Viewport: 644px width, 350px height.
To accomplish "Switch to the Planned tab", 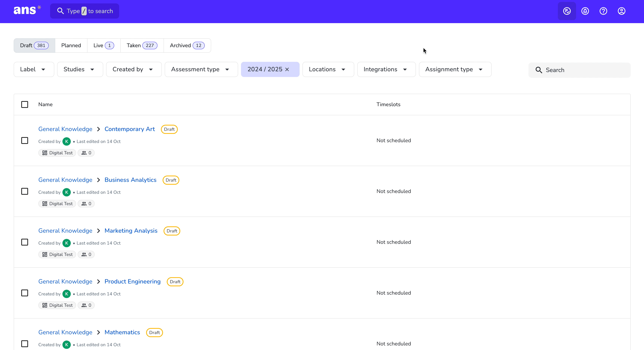I will click(x=71, y=46).
